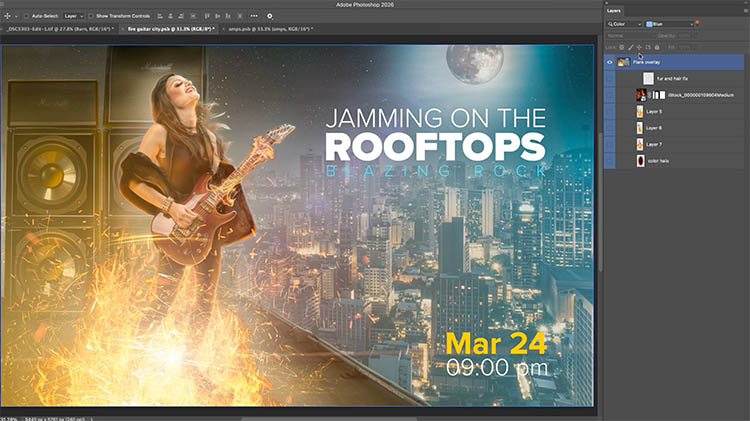Click the Flare overlay layer thumbnail
This screenshot has height=421, width=750.
point(623,62)
